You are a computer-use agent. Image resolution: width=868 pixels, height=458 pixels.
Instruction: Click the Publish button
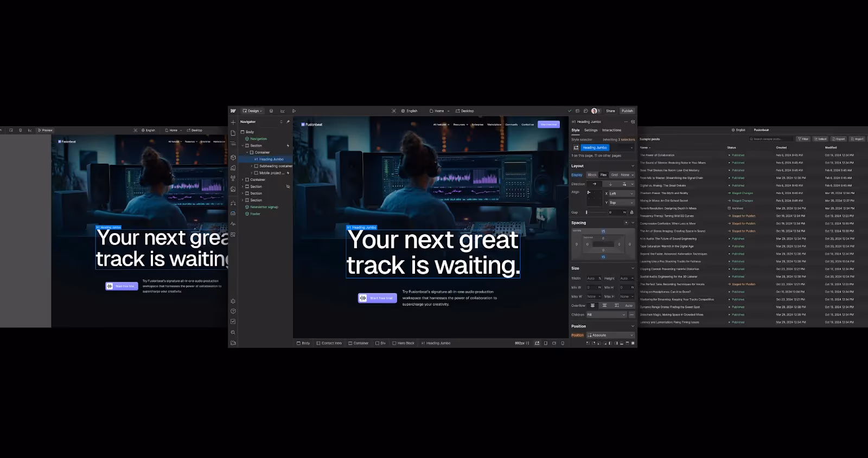click(627, 111)
